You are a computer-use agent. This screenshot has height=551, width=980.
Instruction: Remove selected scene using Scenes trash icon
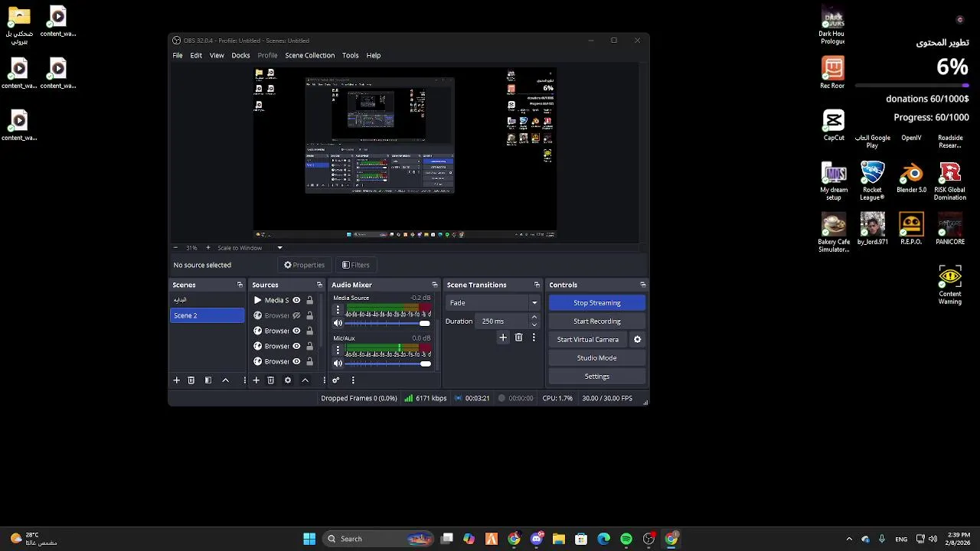191,380
